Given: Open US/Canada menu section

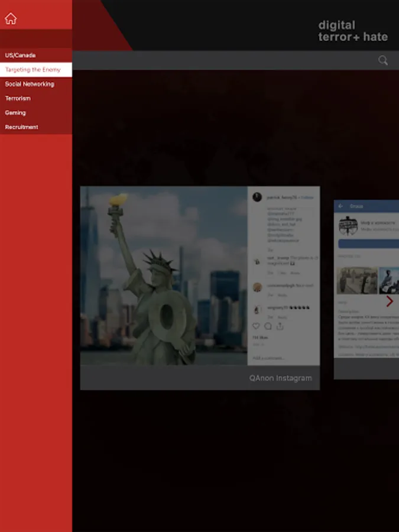Looking at the screenshot, I should (x=36, y=56).
